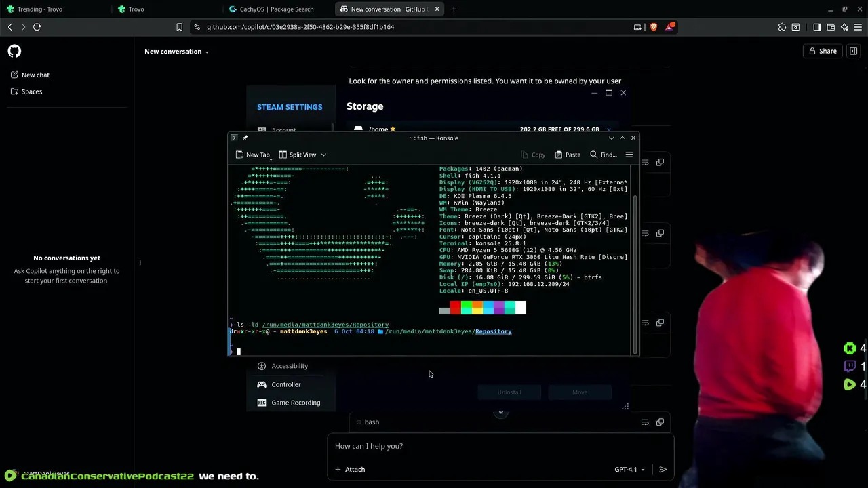This screenshot has width=868, height=488.
Task: Open Find in the Konsole toolbar
Action: pyautogui.click(x=603, y=155)
